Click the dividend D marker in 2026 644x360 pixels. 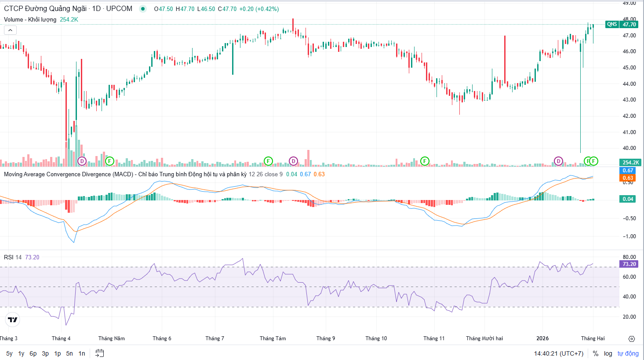pos(558,161)
